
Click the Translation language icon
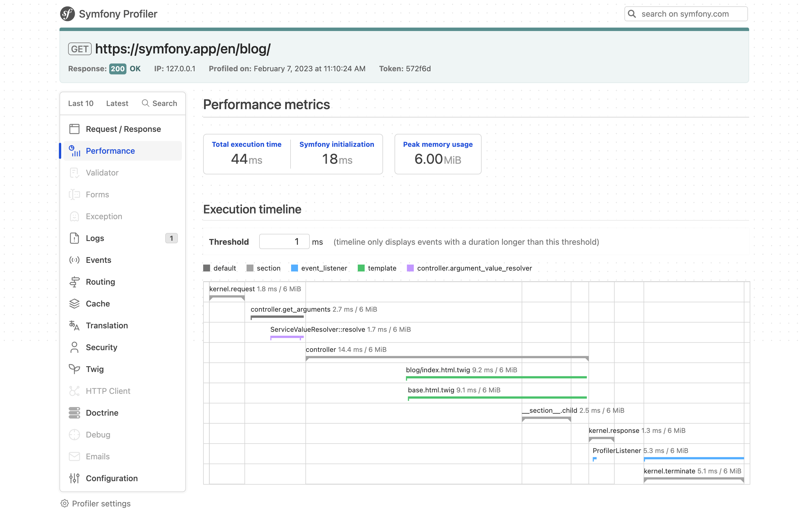pyautogui.click(x=74, y=325)
